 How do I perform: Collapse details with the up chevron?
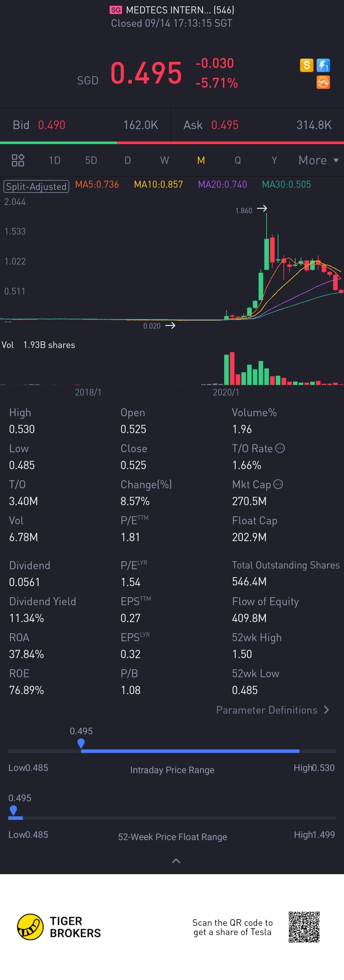(176, 860)
